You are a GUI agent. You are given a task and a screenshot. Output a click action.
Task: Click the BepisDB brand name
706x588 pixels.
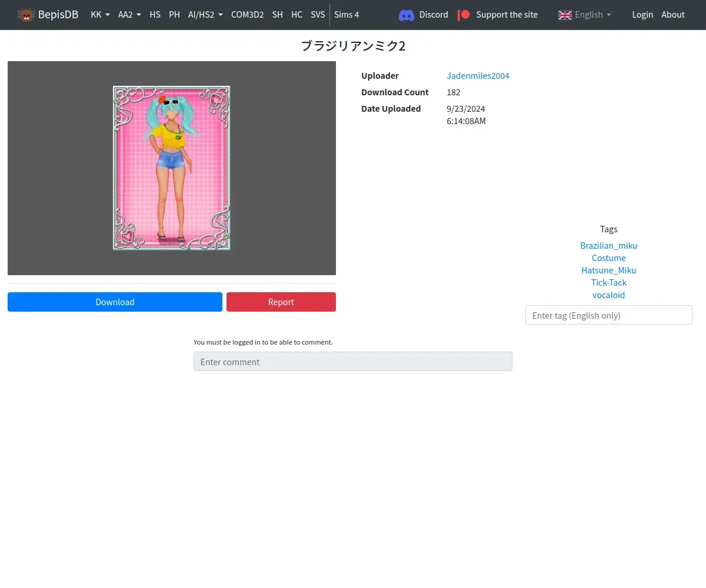[58, 15]
